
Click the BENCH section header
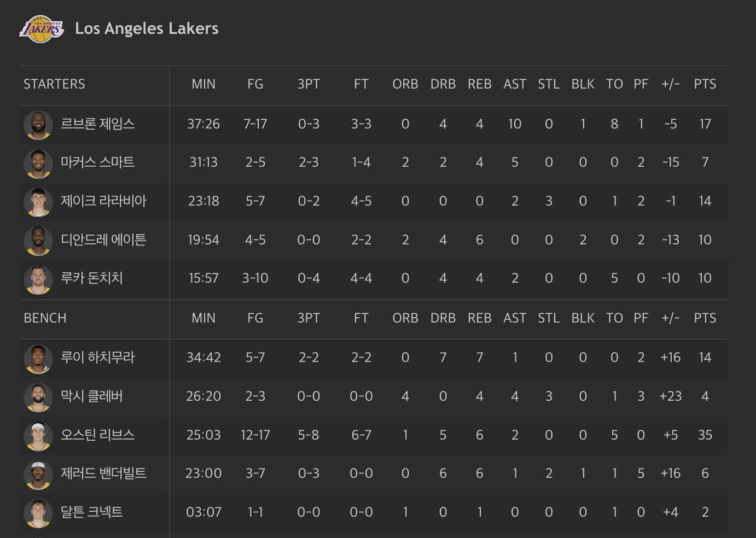tap(45, 318)
